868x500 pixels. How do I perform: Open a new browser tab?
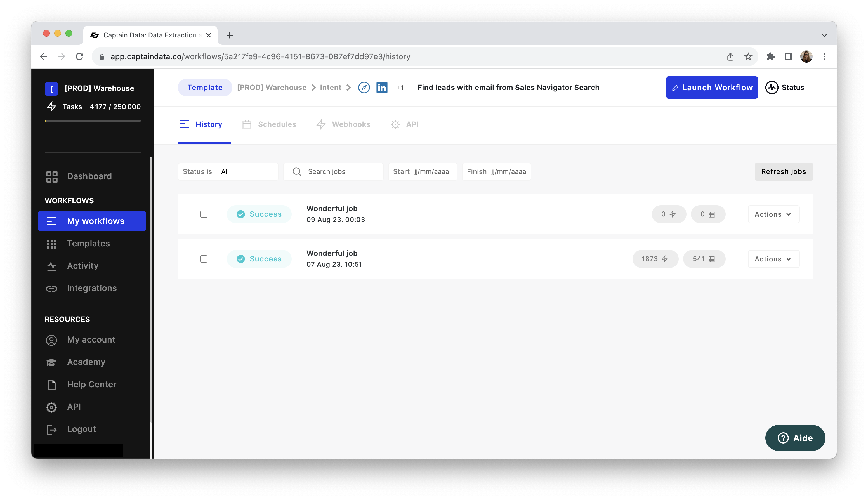point(230,35)
